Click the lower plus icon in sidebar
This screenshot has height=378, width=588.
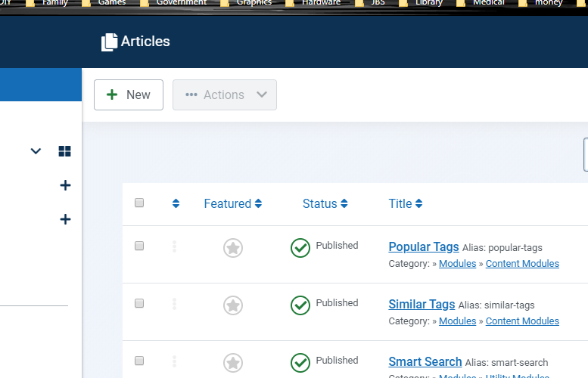(x=65, y=219)
